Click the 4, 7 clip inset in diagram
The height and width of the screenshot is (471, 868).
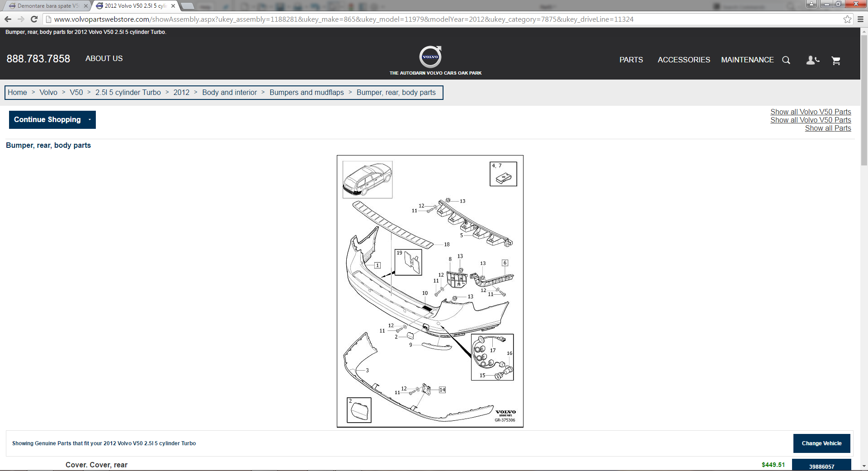click(503, 174)
